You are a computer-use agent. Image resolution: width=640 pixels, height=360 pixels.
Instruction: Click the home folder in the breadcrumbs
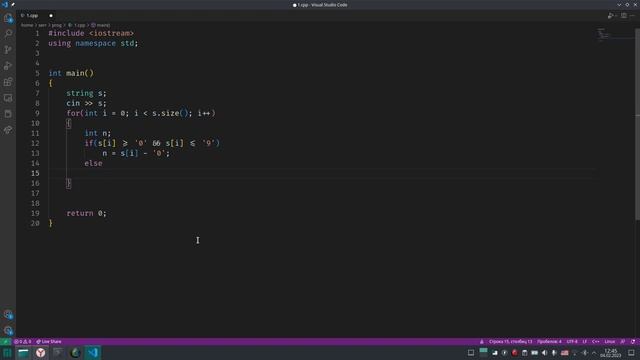27,25
